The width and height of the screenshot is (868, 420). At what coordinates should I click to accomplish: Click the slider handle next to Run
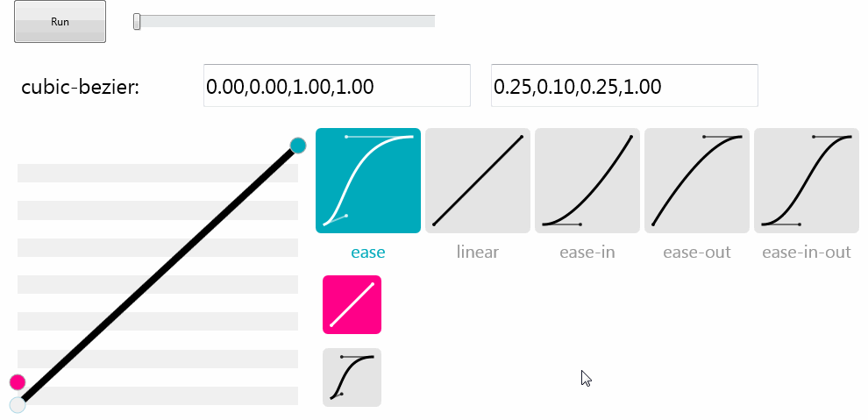tap(137, 22)
